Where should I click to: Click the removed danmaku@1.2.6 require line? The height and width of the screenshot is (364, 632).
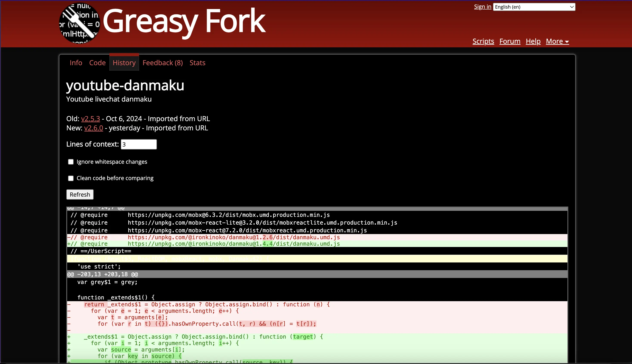(x=317, y=237)
